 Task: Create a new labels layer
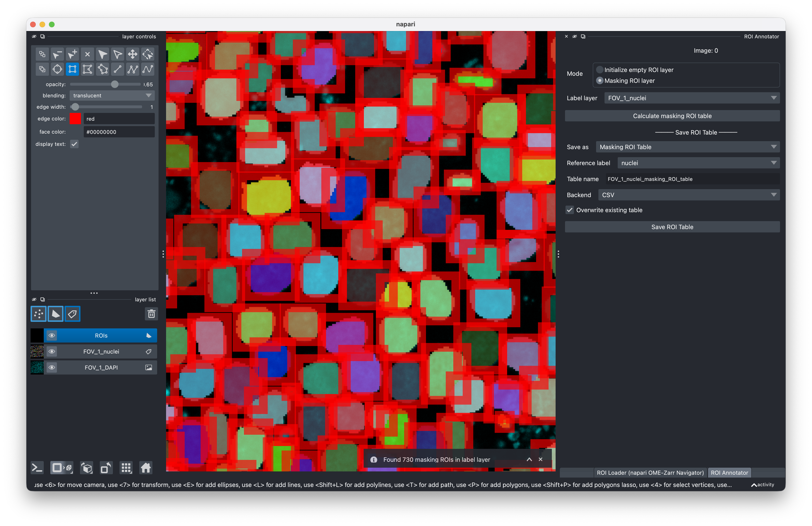[72, 314]
